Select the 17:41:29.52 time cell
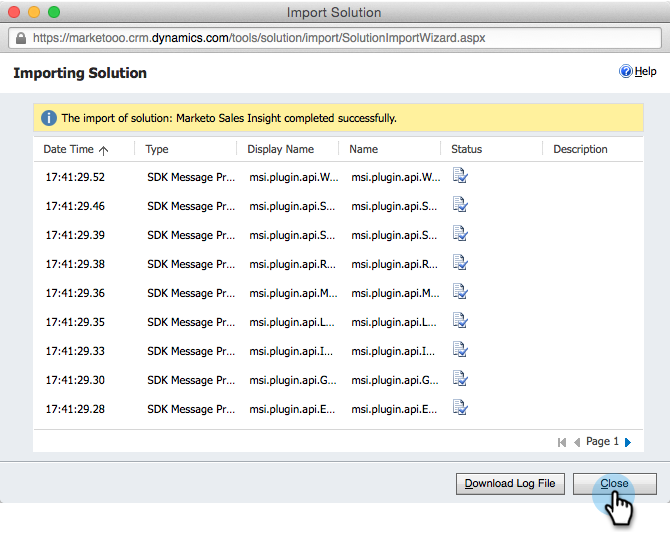 (x=75, y=177)
